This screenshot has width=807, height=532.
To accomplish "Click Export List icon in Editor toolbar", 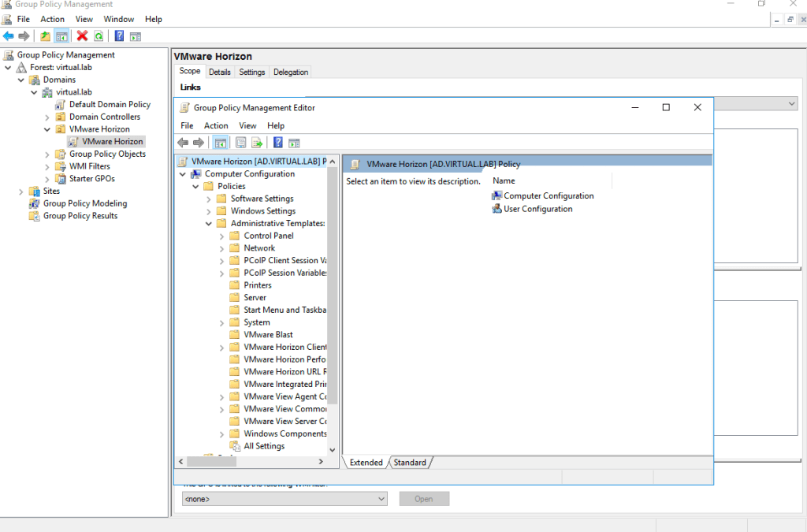I will [x=256, y=143].
